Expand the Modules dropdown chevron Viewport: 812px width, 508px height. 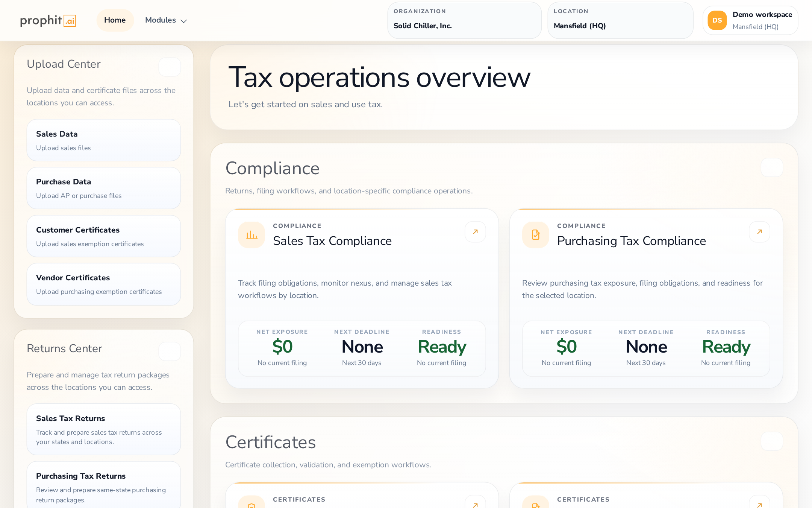click(183, 21)
